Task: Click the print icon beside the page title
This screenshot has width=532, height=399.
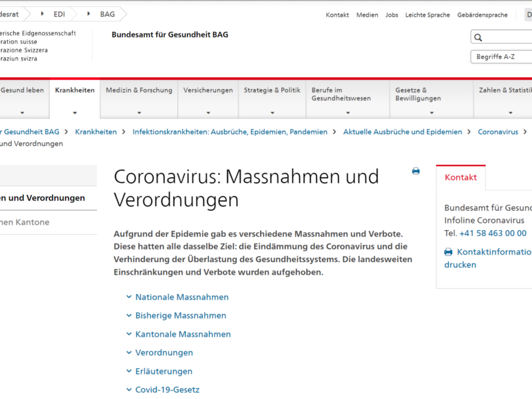Action: pyautogui.click(x=416, y=171)
